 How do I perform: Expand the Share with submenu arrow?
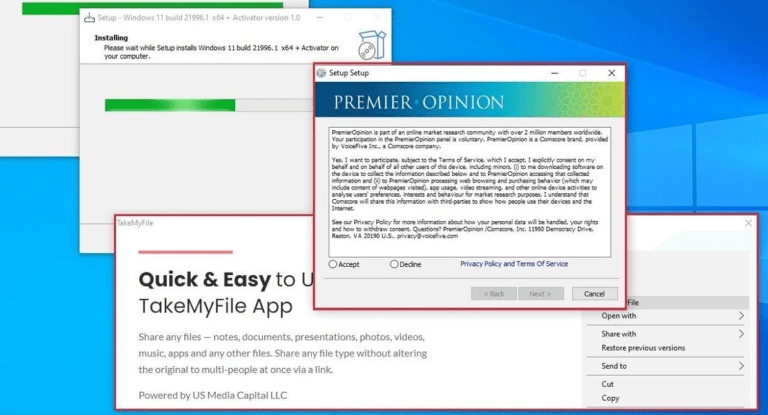pyautogui.click(x=741, y=334)
